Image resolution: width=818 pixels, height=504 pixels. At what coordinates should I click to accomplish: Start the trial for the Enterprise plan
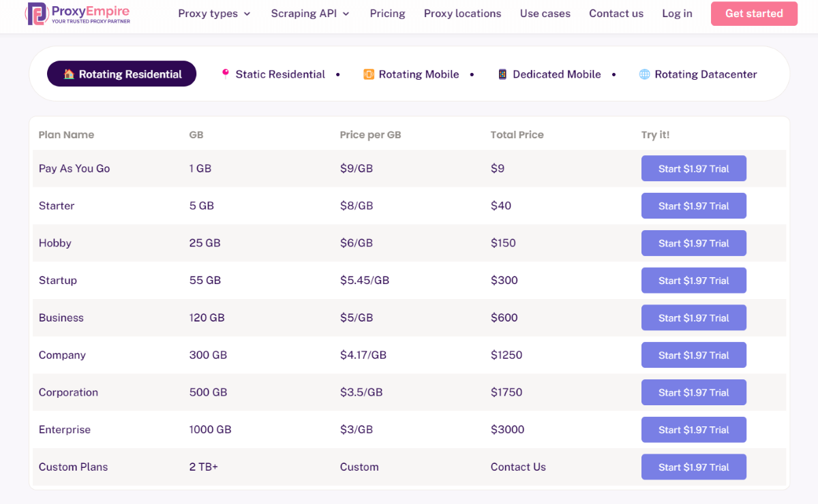693,430
